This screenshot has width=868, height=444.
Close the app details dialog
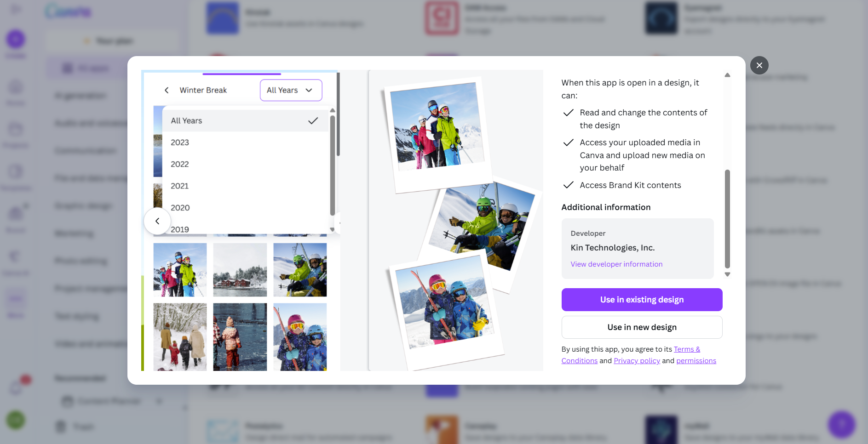(x=759, y=65)
